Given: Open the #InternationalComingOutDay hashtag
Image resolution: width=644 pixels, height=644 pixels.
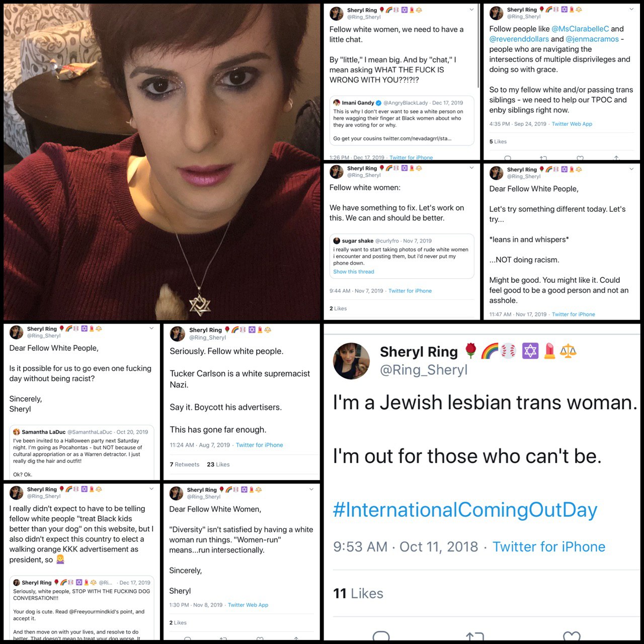Looking at the screenshot, I should (x=465, y=510).
